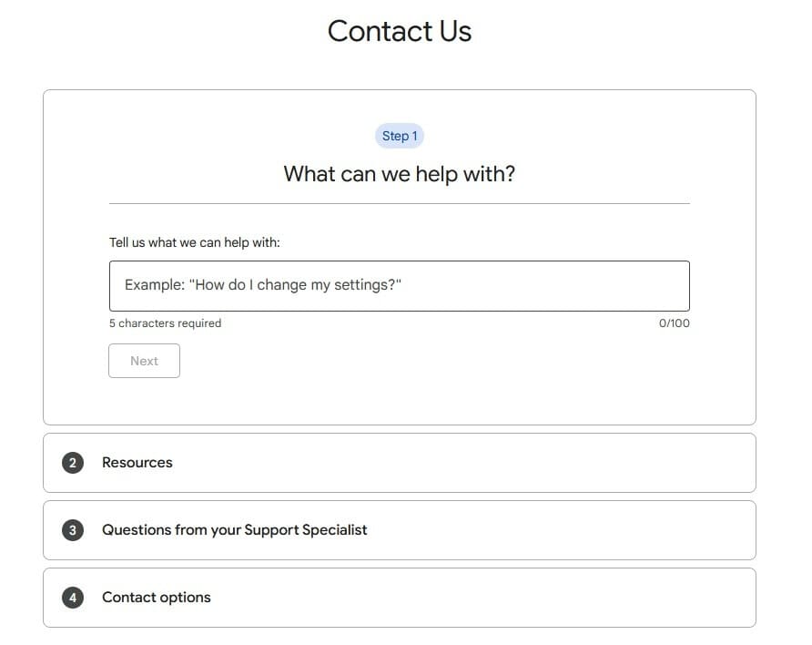Click the Resources label text
812x645 pixels.
pos(137,463)
